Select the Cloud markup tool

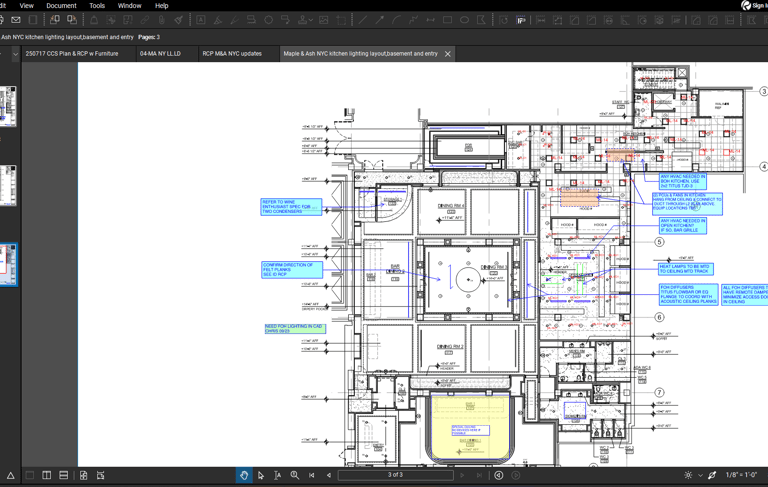click(x=268, y=20)
